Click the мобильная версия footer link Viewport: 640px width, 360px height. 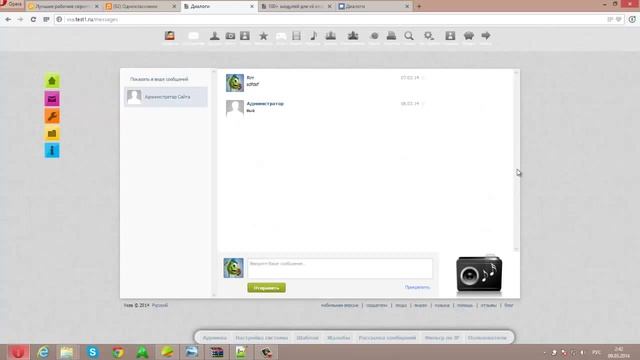(339, 305)
